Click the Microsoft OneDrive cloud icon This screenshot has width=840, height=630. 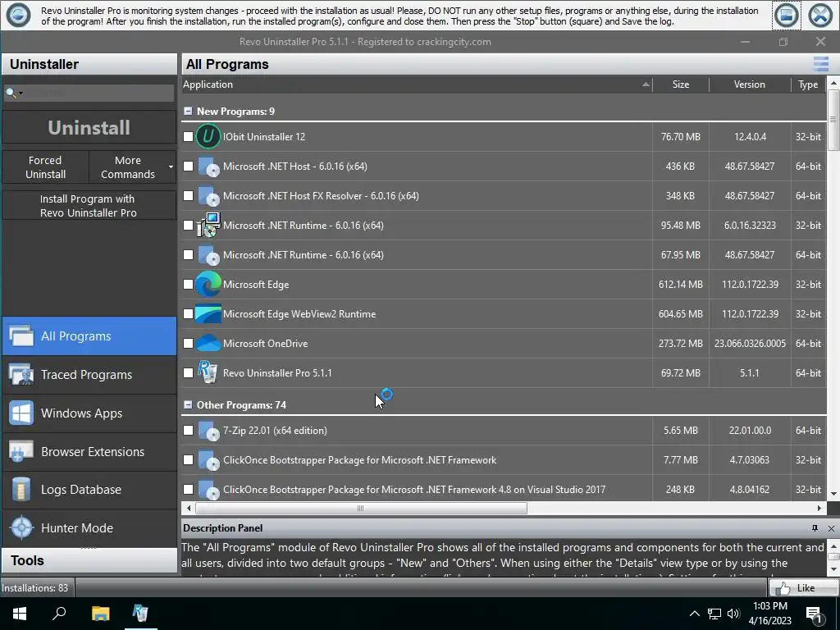(x=208, y=344)
